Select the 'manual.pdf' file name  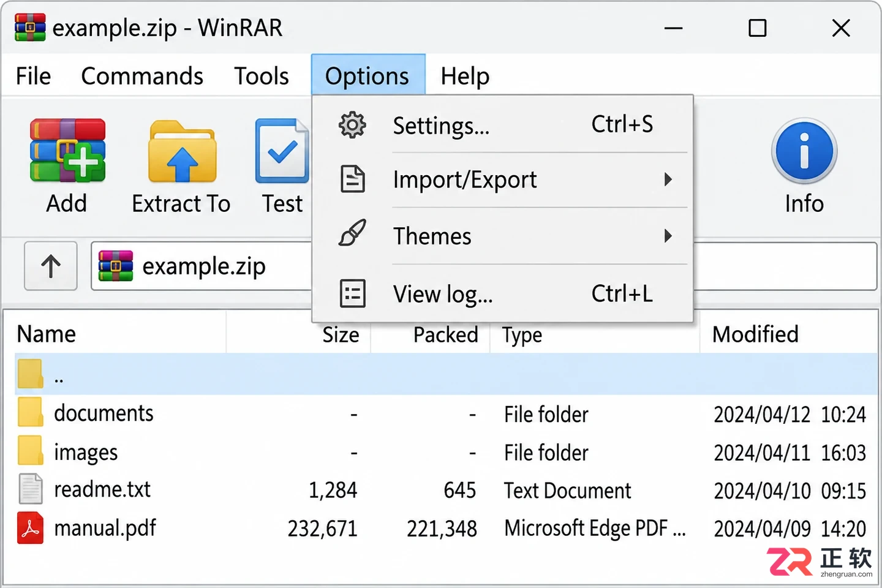tap(105, 528)
